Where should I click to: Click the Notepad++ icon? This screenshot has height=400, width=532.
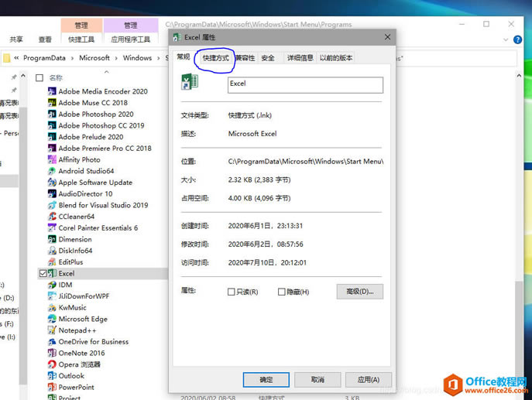click(52, 330)
